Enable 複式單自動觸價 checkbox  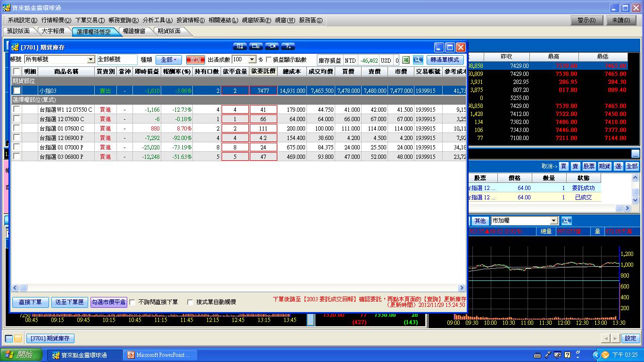click(190, 302)
